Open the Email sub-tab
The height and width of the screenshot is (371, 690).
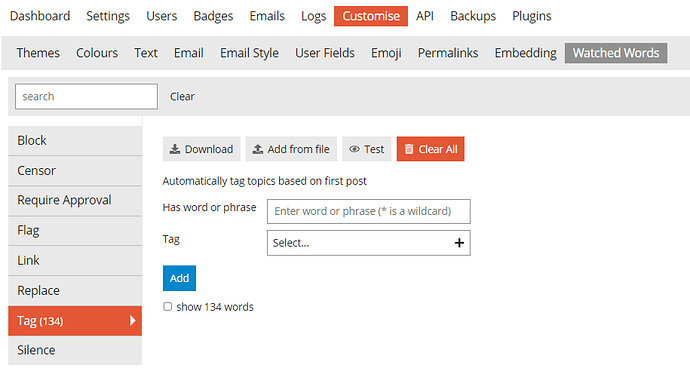(x=188, y=53)
